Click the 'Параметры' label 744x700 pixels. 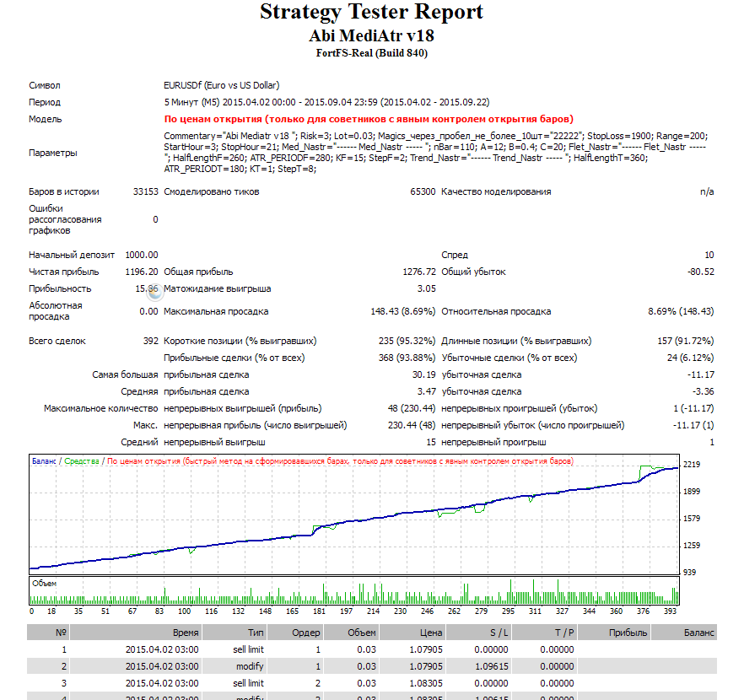coord(52,153)
